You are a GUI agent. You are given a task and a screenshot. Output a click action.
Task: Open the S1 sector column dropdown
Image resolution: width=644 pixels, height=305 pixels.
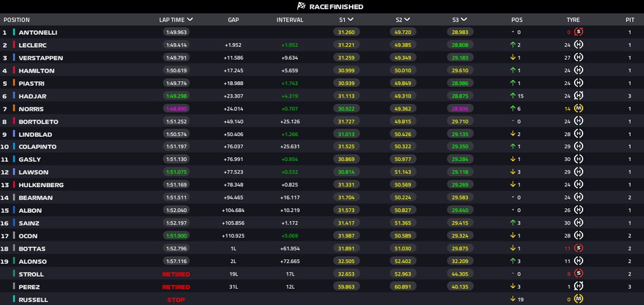tap(350, 19)
